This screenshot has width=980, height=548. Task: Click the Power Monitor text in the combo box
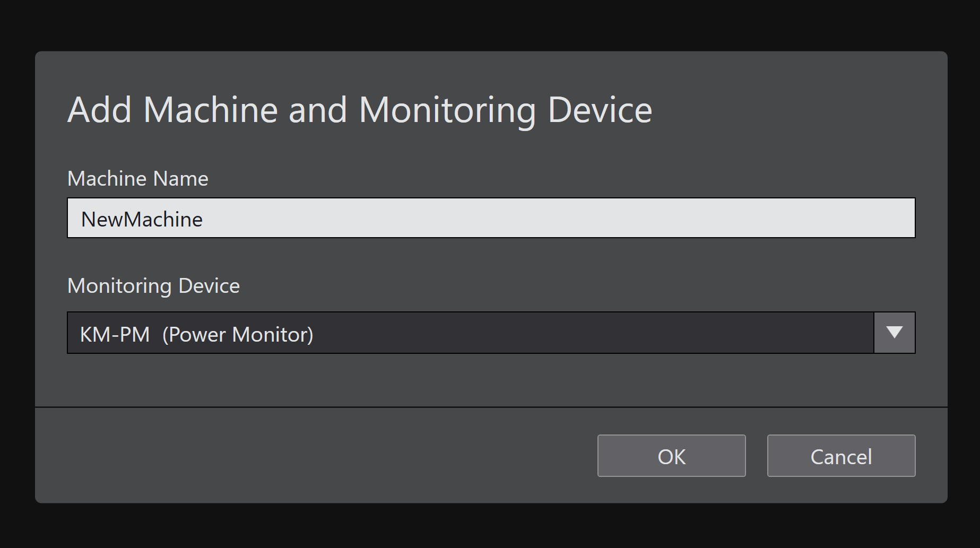click(238, 334)
